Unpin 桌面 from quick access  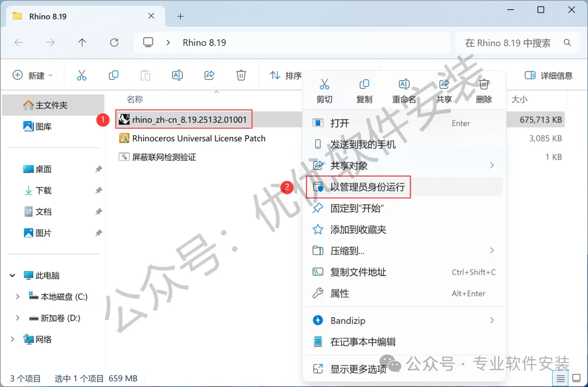pyautogui.click(x=99, y=170)
